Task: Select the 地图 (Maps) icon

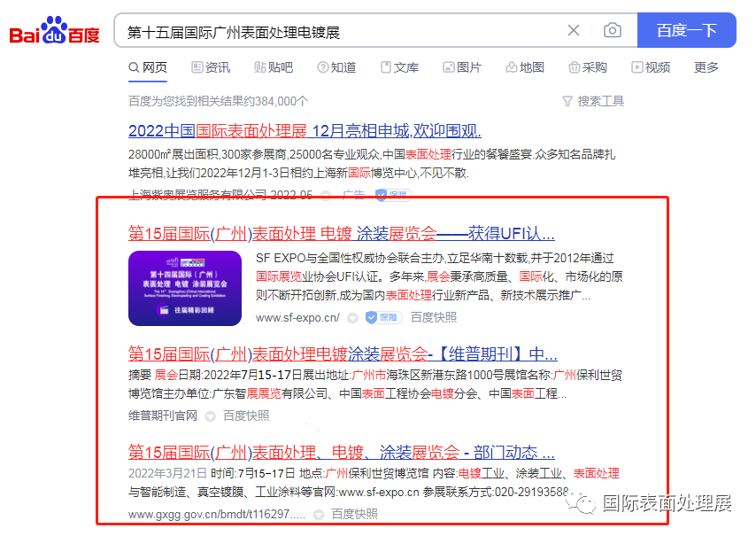Action: click(524, 66)
